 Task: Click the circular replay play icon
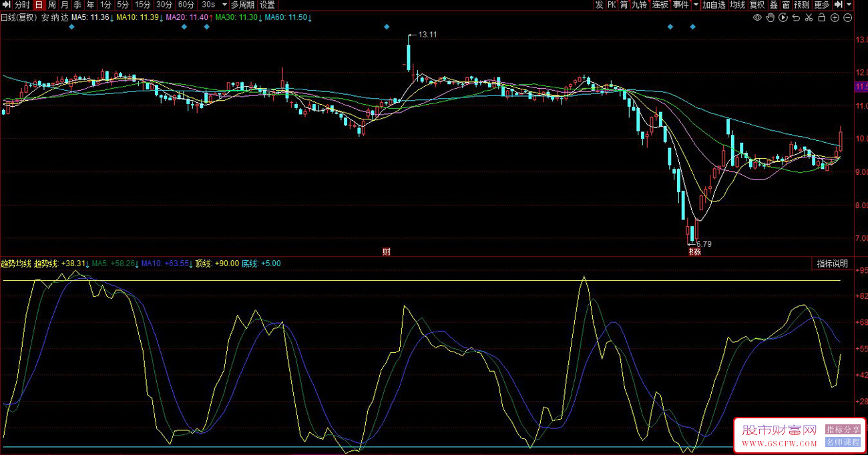point(783,18)
